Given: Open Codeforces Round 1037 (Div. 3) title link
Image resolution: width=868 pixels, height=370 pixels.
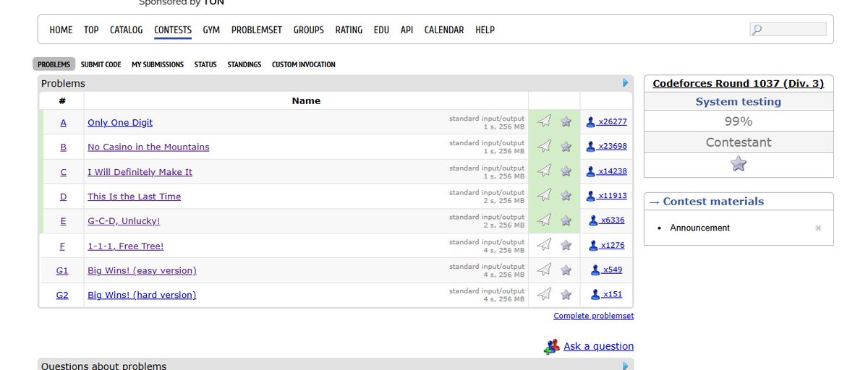Looking at the screenshot, I should (739, 83).
